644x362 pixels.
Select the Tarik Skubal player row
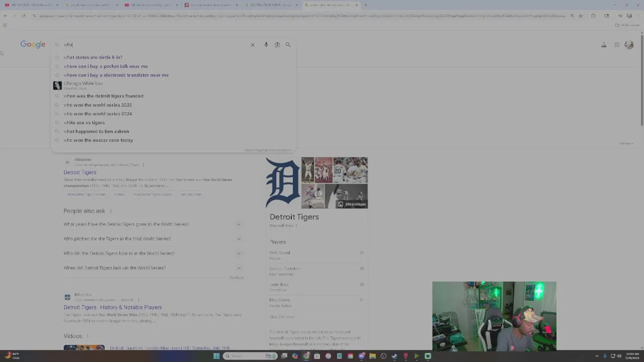316,255
